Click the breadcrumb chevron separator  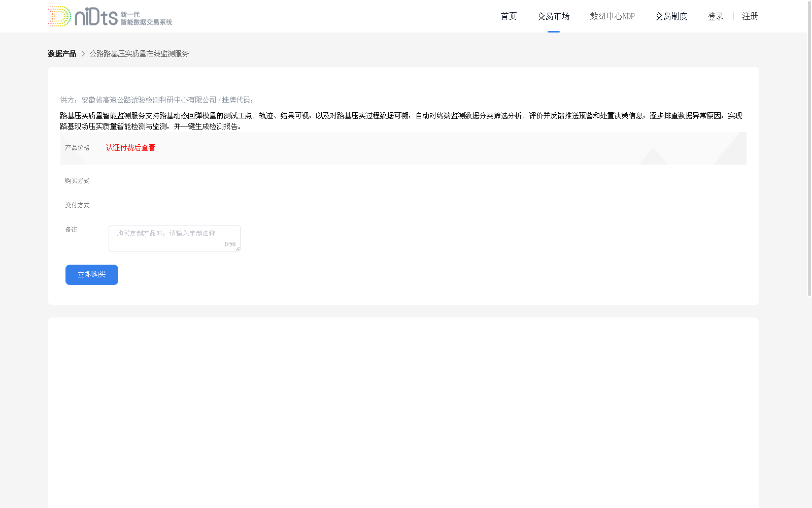pyautogui.click(x=83, y=54)
